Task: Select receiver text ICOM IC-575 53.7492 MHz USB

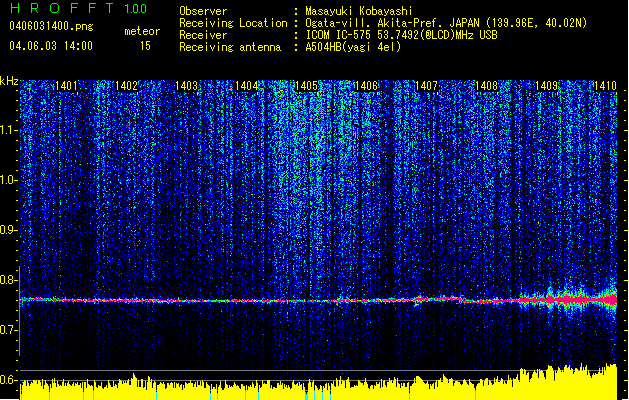Action: point(402,35)
